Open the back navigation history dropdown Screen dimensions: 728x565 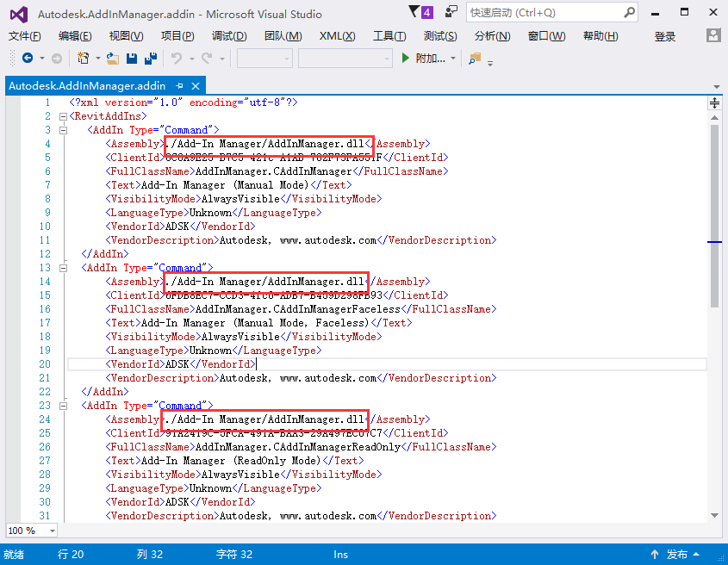41,59
